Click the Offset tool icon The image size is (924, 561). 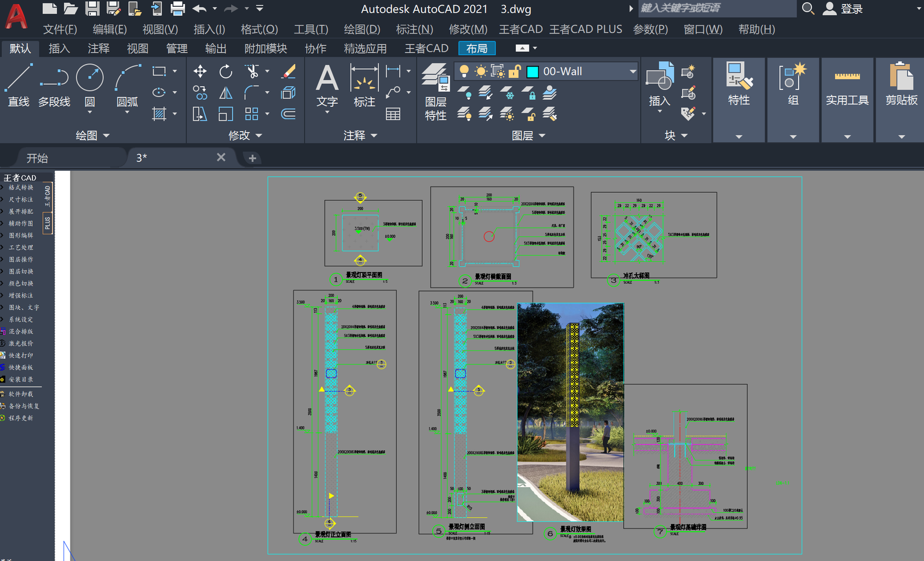click(x=289, y=114)
